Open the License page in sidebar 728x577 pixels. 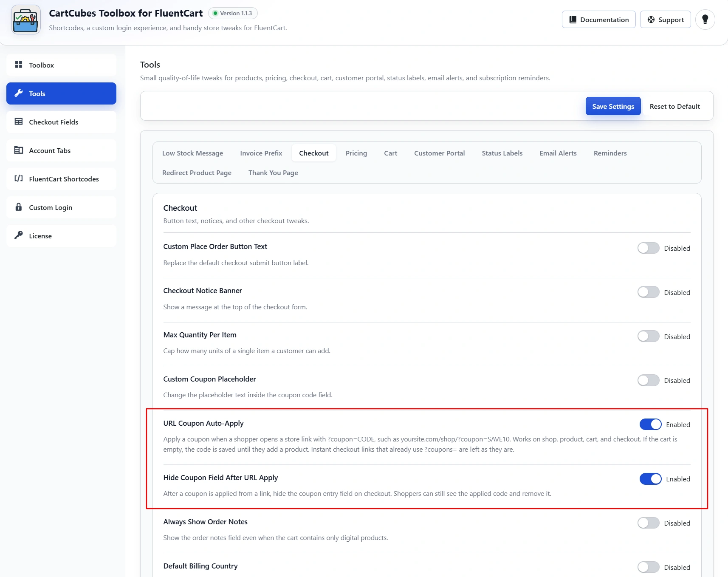tap(61, 236)
